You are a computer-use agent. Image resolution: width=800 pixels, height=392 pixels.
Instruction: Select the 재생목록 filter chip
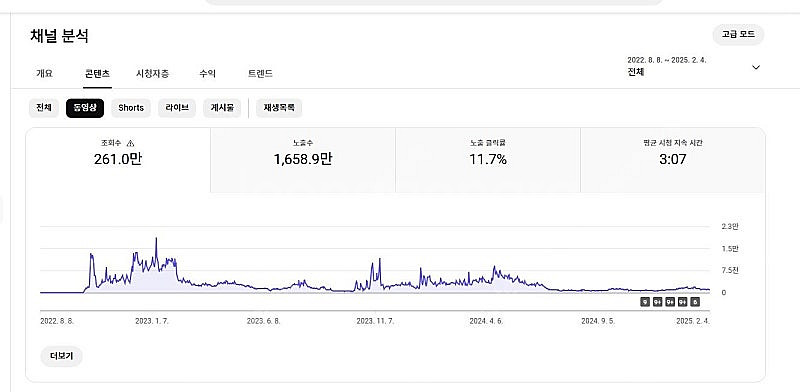click(279, 108)
